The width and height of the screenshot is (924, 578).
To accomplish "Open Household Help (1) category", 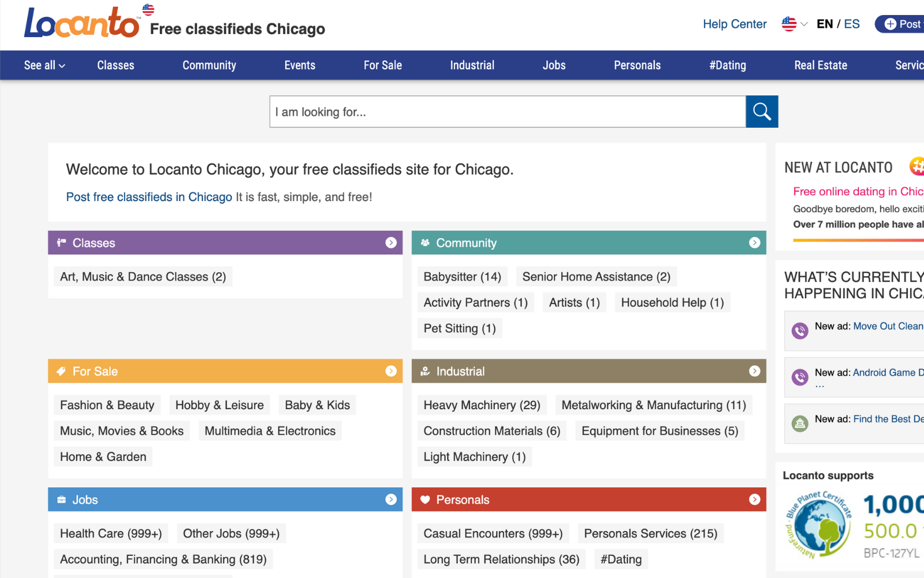I will pyautogui.click(x=673, y=302).
